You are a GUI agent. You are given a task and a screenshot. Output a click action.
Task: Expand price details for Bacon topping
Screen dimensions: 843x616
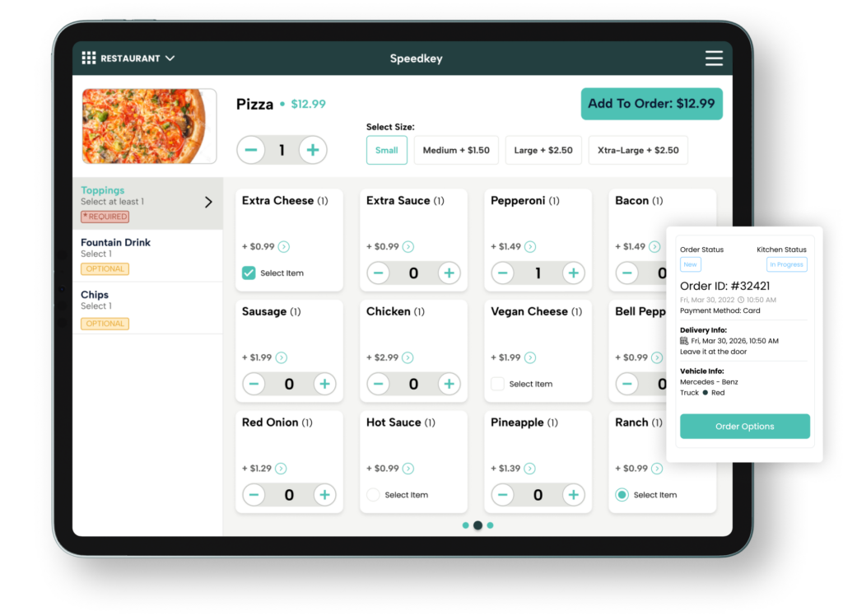coord(656,245)
